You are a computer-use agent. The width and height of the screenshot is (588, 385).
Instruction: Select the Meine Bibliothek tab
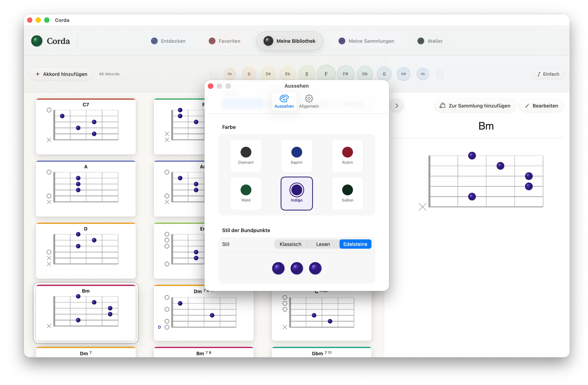289,41
